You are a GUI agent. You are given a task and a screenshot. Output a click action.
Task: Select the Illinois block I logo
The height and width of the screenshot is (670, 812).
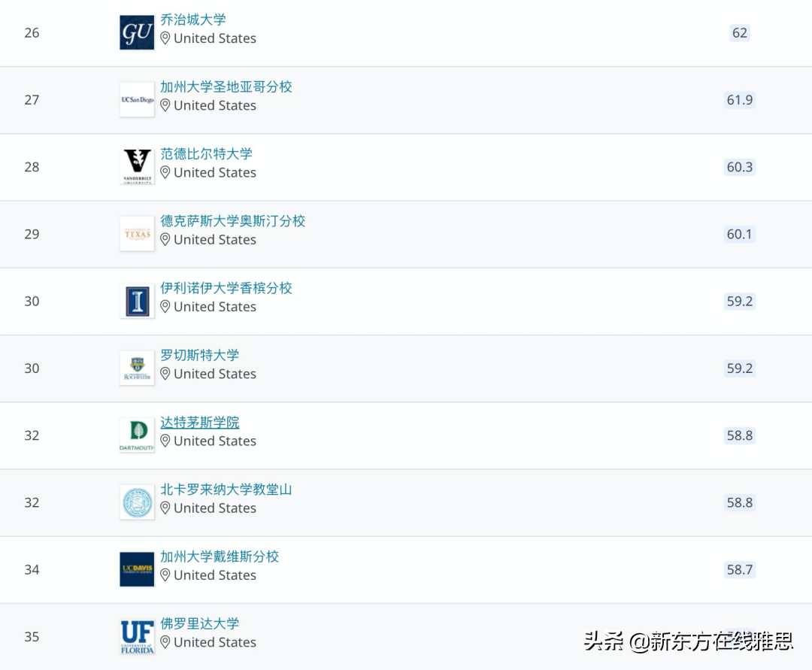coord(136,301)
